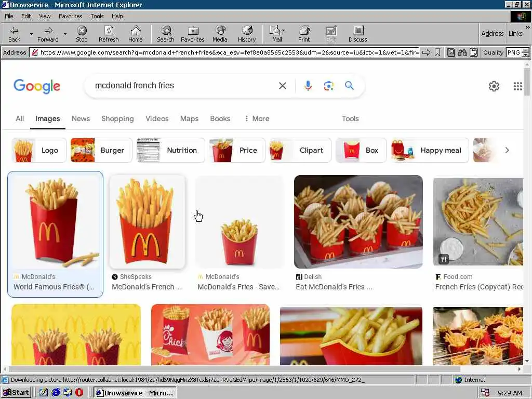Launch Opera from quick launch
The height and width of the screenshot is (399, 532).
pyautogui.click(x=79, y=393)
